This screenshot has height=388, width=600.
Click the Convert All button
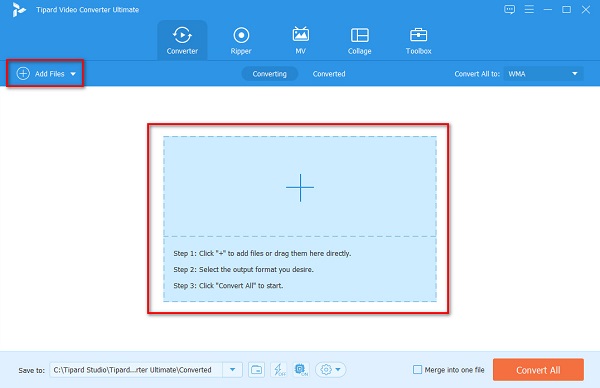point(538,370)
